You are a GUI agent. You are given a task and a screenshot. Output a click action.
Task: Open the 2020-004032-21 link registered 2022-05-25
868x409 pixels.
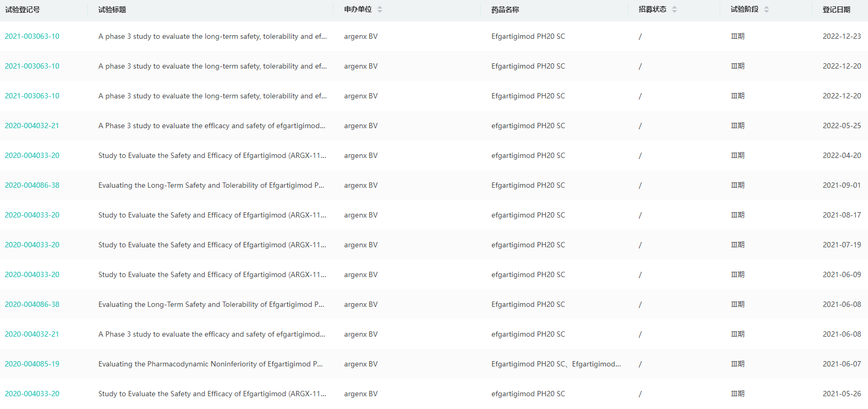[32, 126]
